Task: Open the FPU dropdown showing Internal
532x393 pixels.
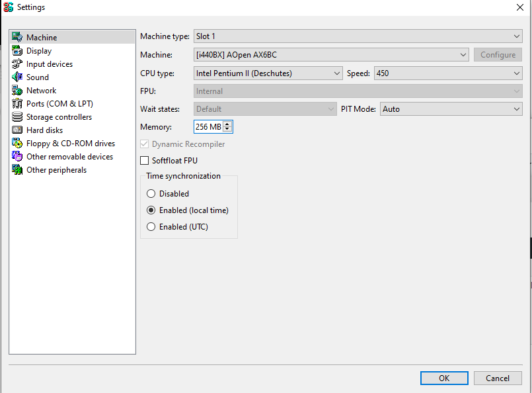Action: point(358,91)
